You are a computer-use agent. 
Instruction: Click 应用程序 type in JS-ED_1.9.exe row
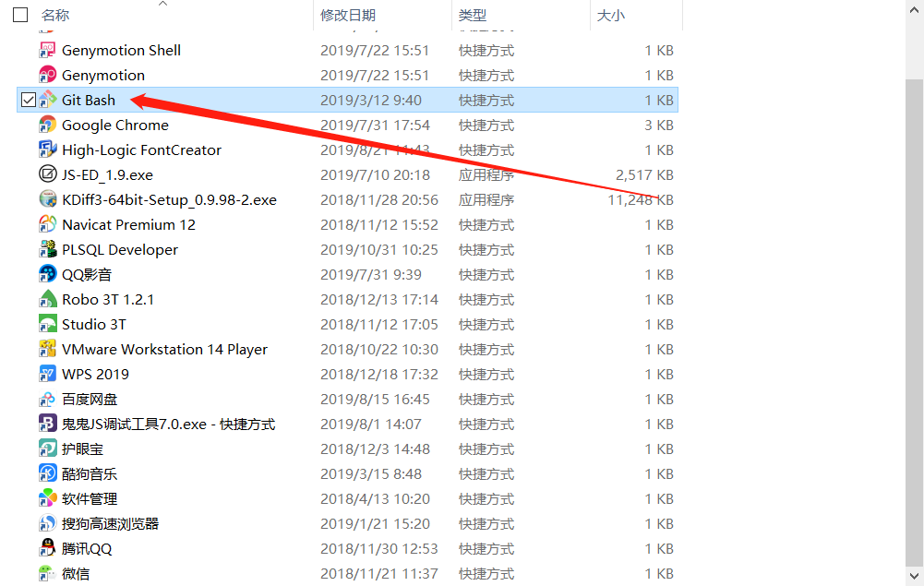coord(486,175)
